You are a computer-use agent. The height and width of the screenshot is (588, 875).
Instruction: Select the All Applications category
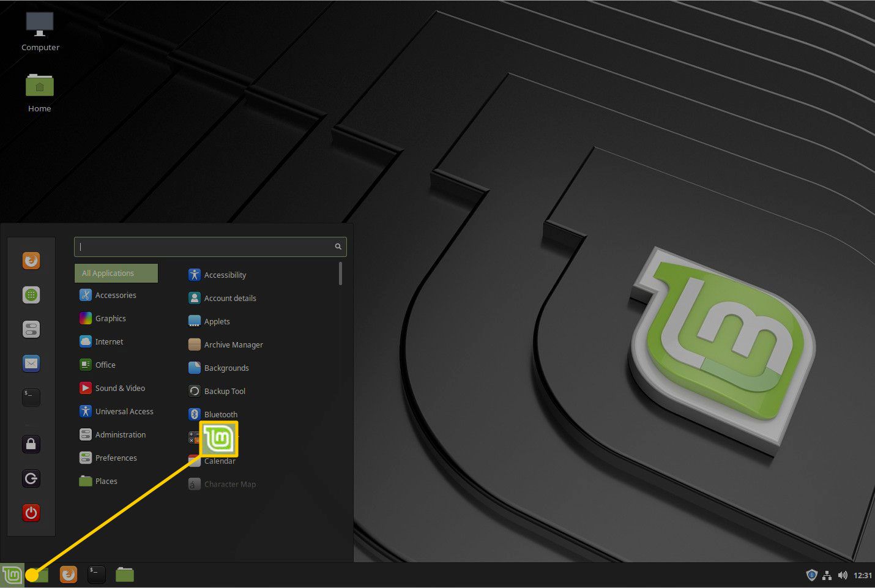click(x=116, y=273)
